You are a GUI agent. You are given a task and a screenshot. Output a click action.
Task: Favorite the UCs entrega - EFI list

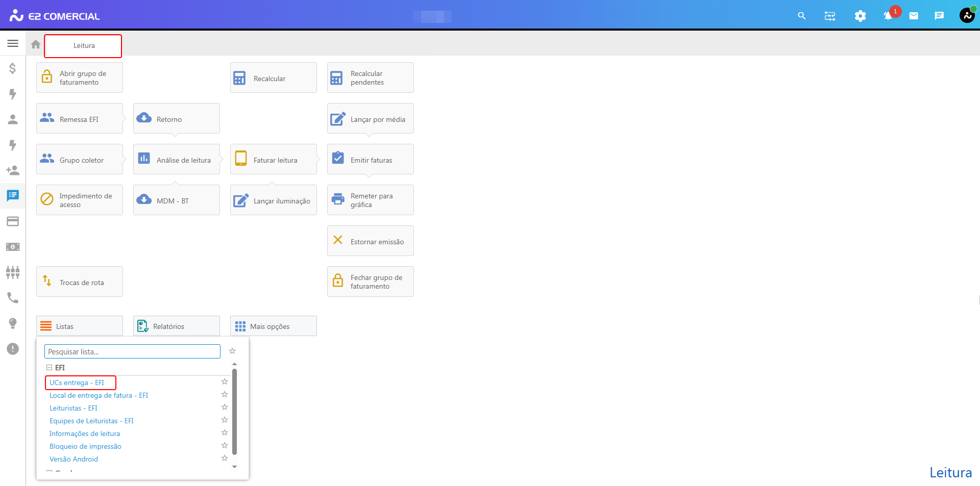[x=225, y=382]
